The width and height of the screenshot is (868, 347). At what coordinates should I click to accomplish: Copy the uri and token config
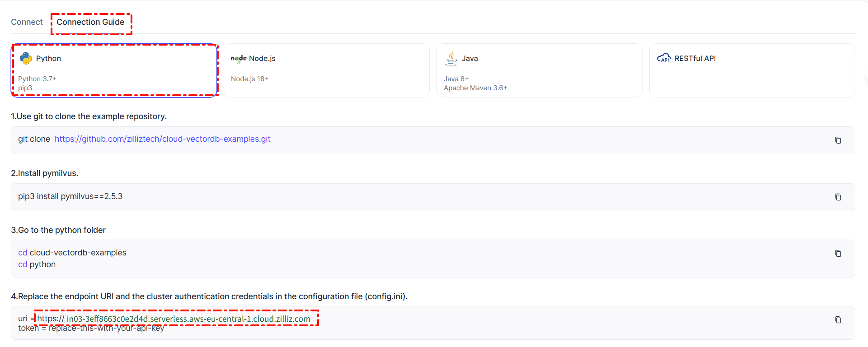838,320
